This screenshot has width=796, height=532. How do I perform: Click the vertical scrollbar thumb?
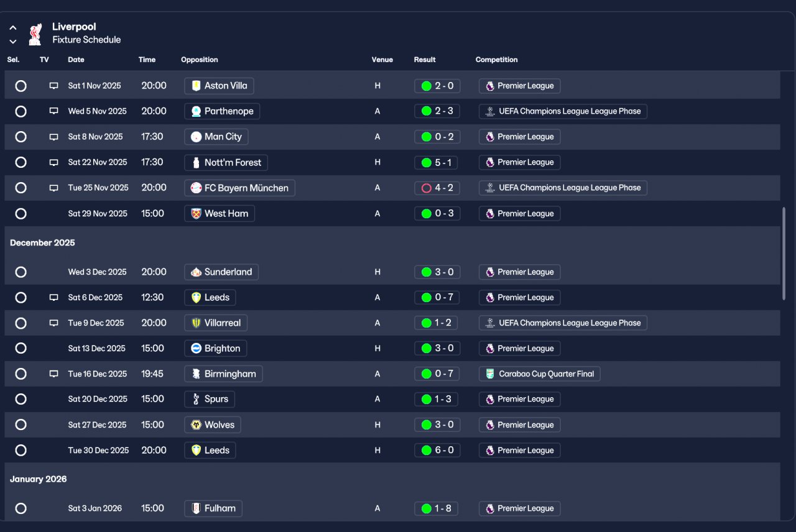point(784,254)
